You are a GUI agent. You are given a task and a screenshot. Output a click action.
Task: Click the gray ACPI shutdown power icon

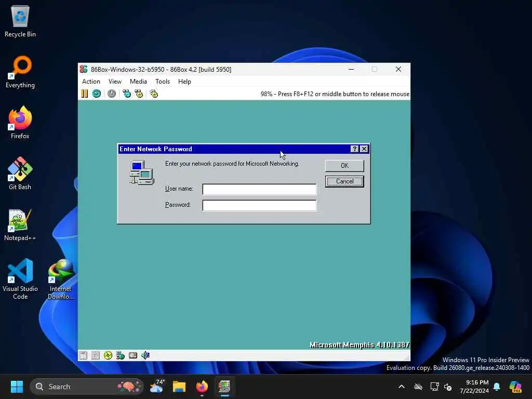(x=112, y=94)
